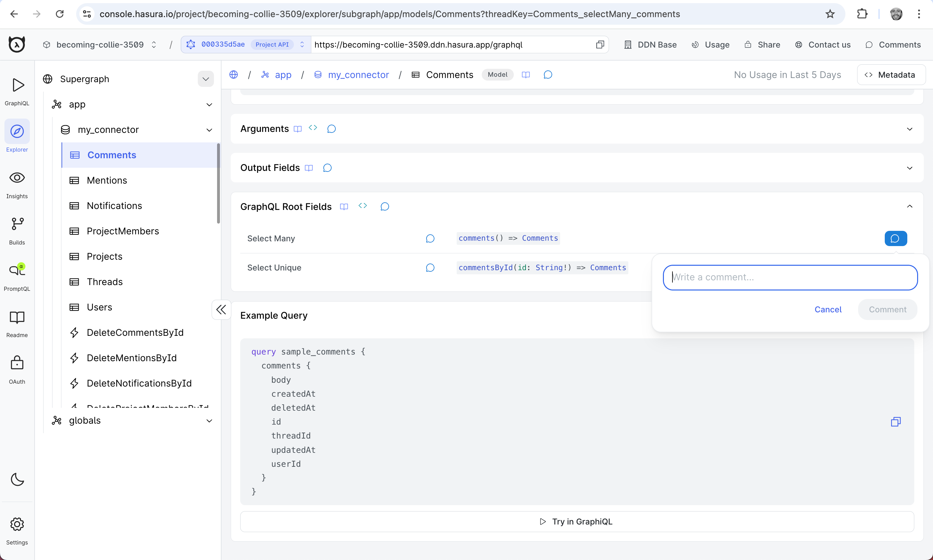The width and height of the screenshot is (933, 560).
Task: Copy the GraphQL endpoint URL
Action: click(x=599, y=44)
